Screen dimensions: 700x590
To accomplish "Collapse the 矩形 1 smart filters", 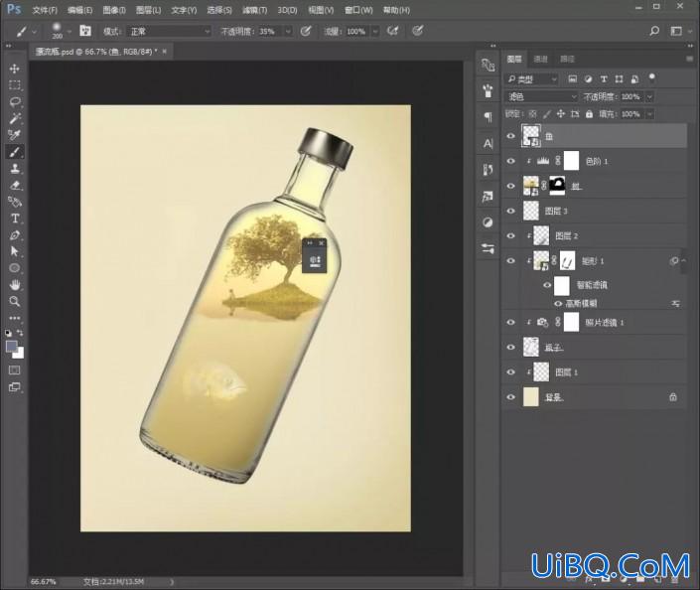I will click(684, 261).
